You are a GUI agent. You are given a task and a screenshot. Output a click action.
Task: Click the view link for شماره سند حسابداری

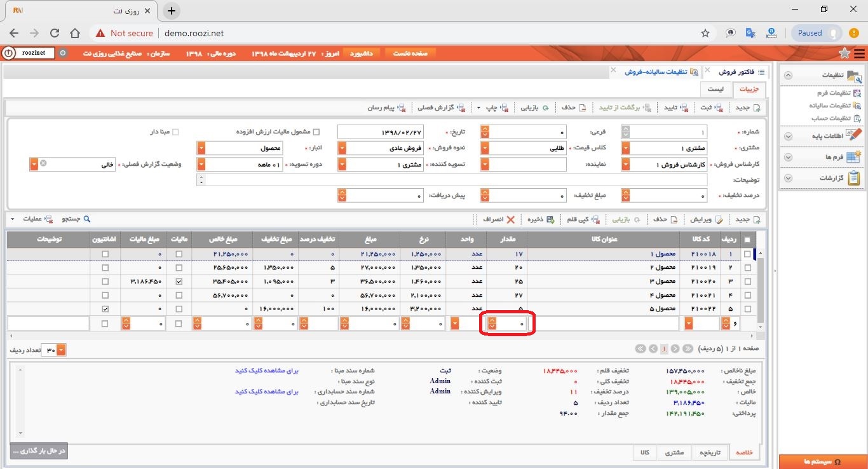tap(266, 392)
